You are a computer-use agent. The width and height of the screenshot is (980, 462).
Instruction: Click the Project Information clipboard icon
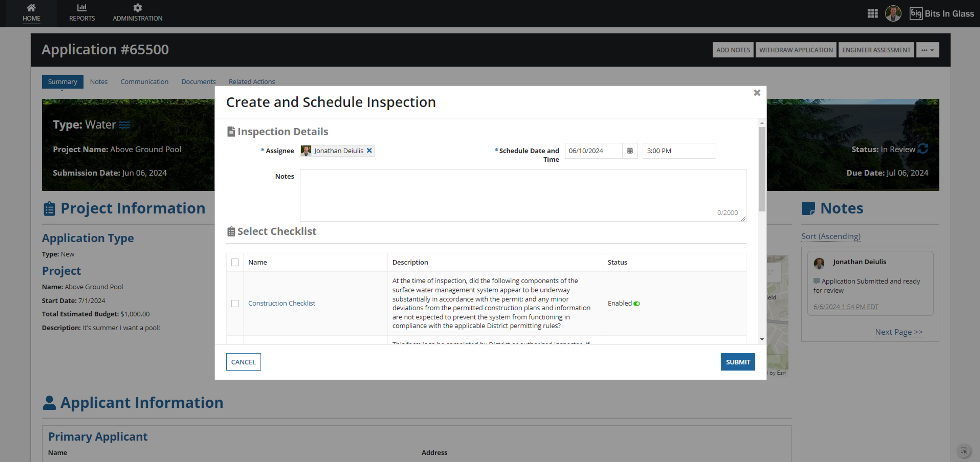pyautogui.click(x=49, y=209)
